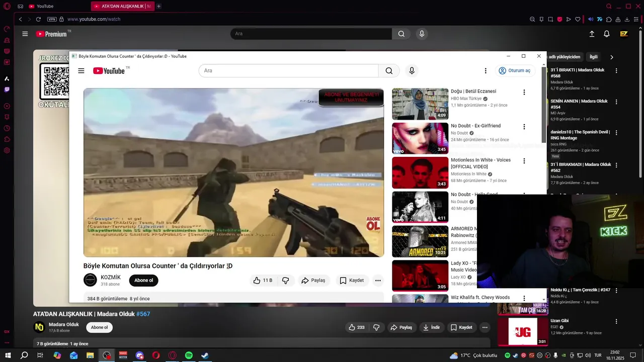The image size is (644, 362).
Task: Dislike the Madara Olduk #567 video
Action: pos(376,327)
